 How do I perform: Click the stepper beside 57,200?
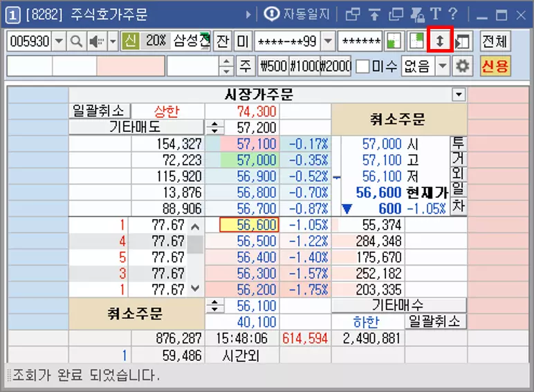(214, 128)
